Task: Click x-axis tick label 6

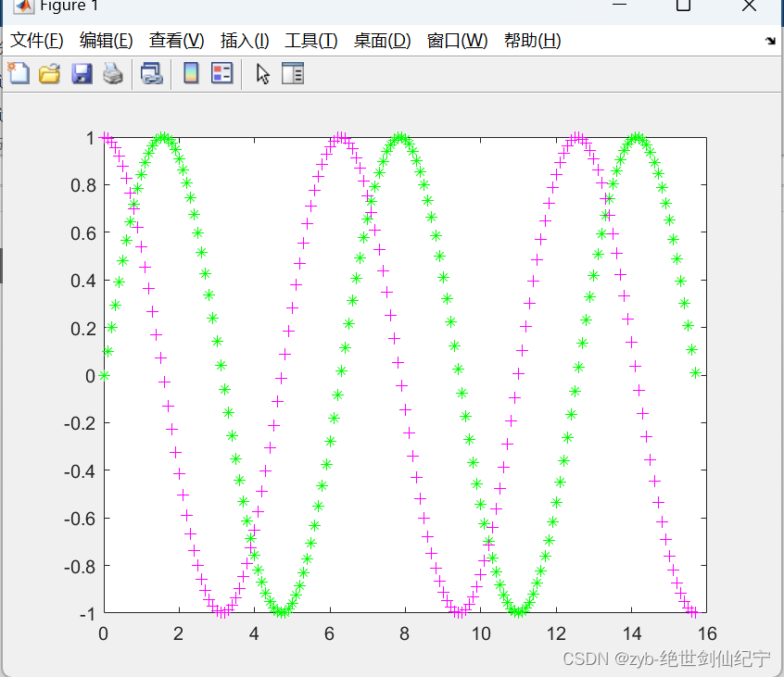Action: [329, 633]
